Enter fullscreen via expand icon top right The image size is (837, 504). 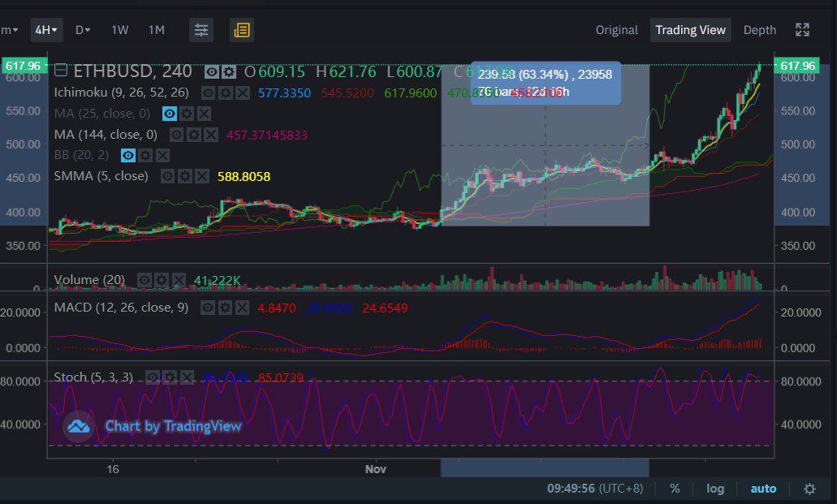[x=802, y=29]
